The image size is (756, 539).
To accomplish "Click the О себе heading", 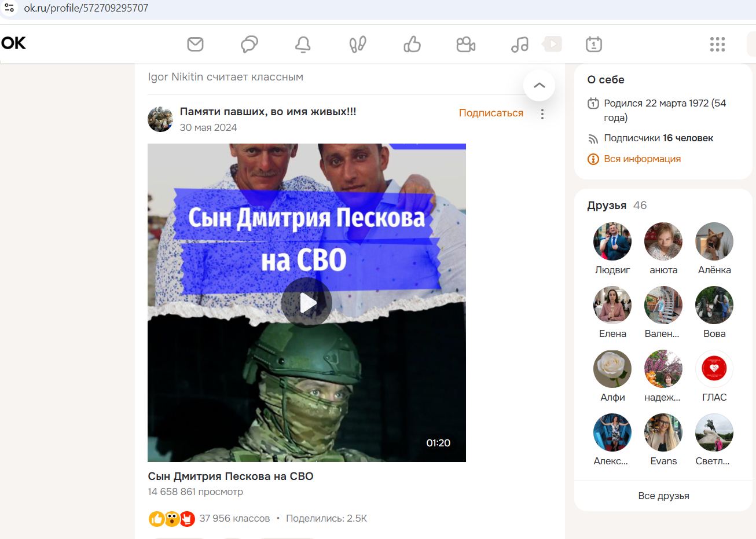I will point(605,80).
